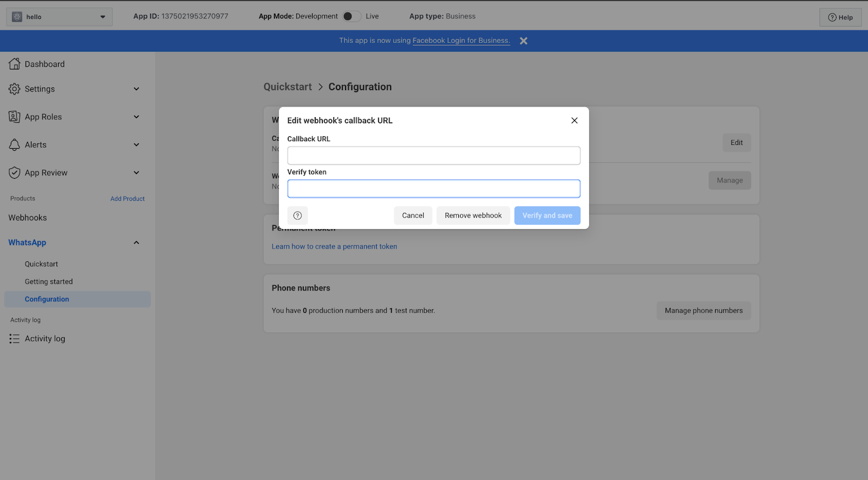Image resolution: width=868 pixels, height=480 pixels.
Task: Open Quickstart under WhatsApp
Action: pos(41,264)
